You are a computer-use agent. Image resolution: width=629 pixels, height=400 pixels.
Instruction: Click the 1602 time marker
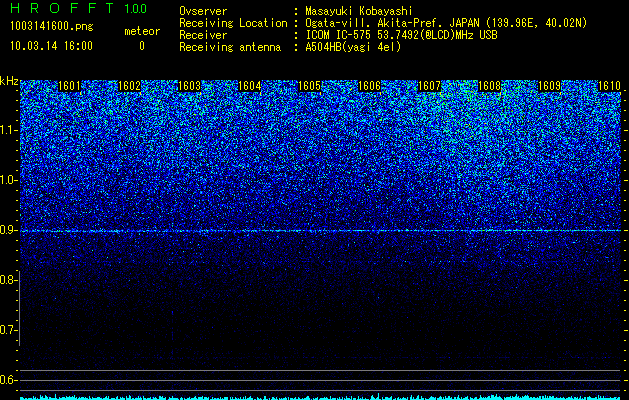point(129,86)
